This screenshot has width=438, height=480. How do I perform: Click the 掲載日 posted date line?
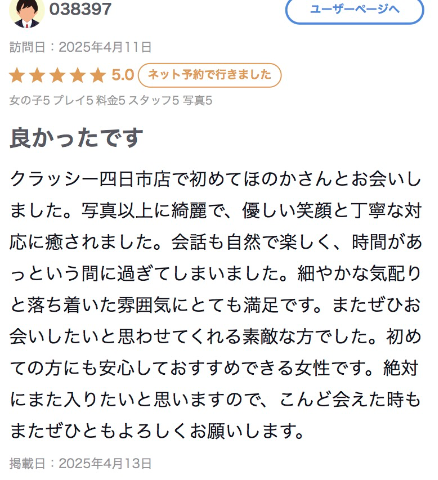click(80, 463)
